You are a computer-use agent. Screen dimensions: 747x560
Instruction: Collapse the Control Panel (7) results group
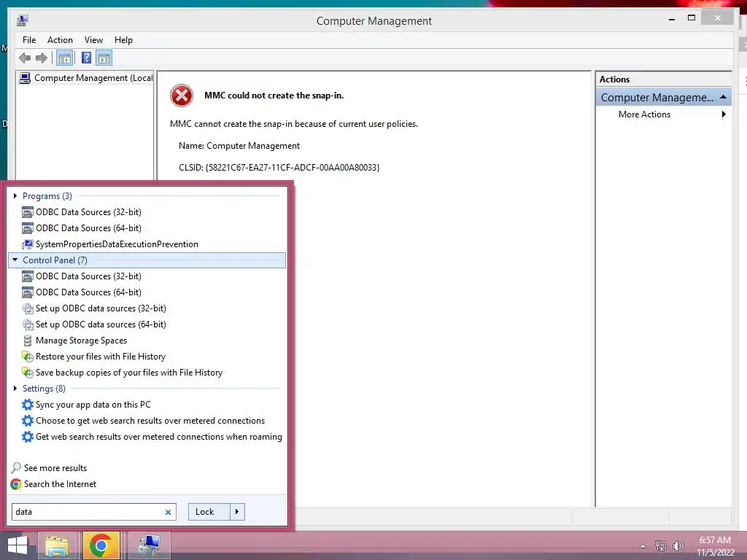tap(15, 260)
